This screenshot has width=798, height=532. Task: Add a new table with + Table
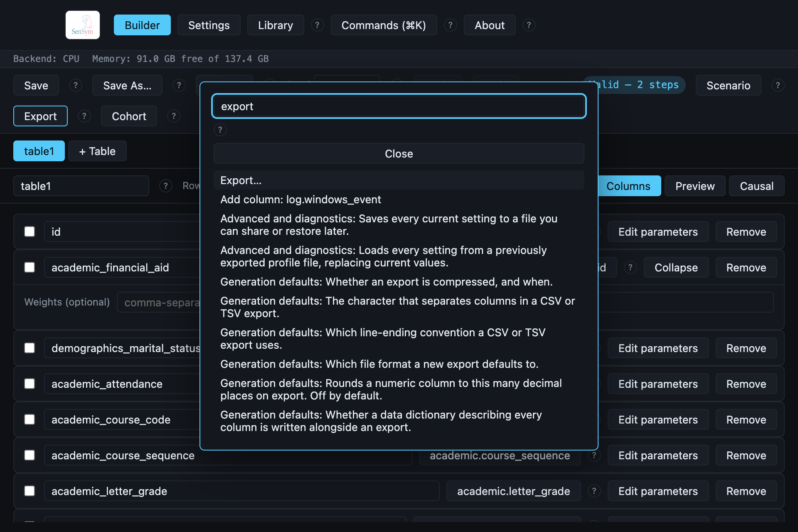pos(97,151)
